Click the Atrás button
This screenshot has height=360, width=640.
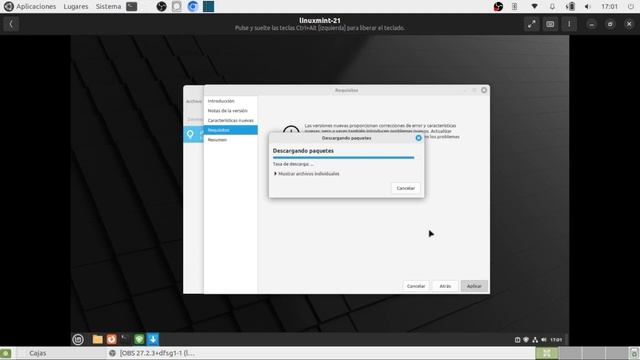click(445, 286)
